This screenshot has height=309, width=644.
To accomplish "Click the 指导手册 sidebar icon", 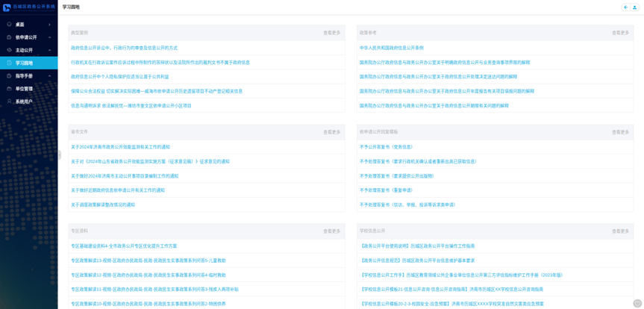I will 9,76.
